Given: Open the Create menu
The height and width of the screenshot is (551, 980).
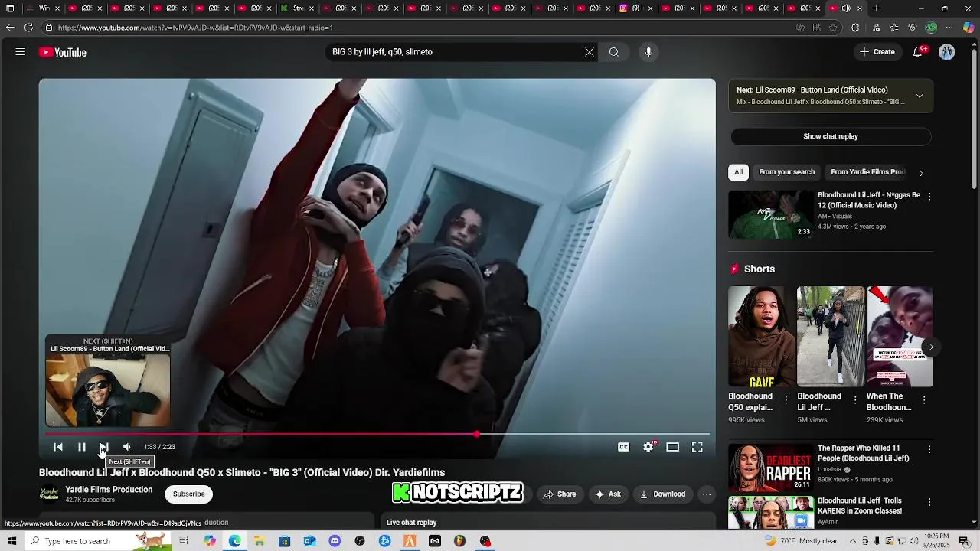Looking at the screenshot, I should point(877,52).
